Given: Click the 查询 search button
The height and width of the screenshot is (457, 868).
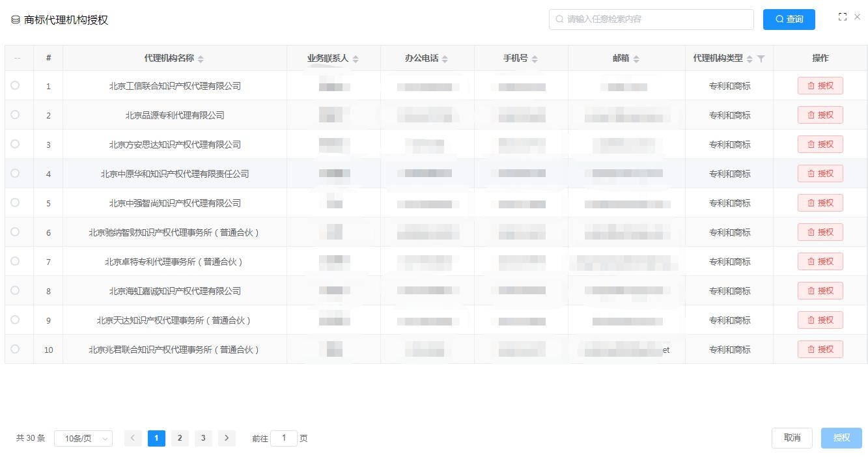Looking at the screenshot, I should coord(789,20).
